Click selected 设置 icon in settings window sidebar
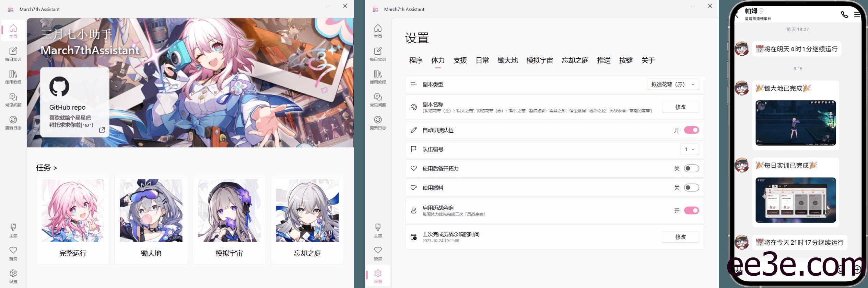This screenshot has height=288, width=868. [x=378, y=276]
